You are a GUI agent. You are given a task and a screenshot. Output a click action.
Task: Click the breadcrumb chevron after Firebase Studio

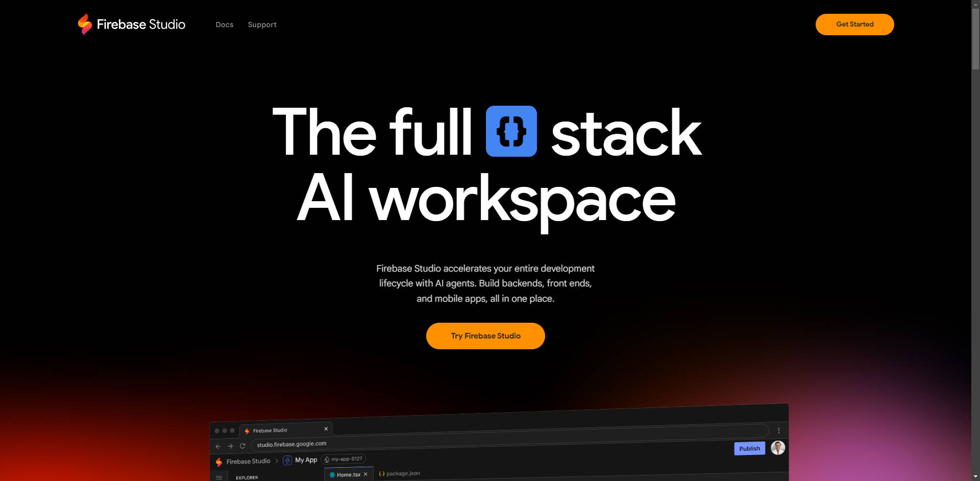[x=277, y=461]
